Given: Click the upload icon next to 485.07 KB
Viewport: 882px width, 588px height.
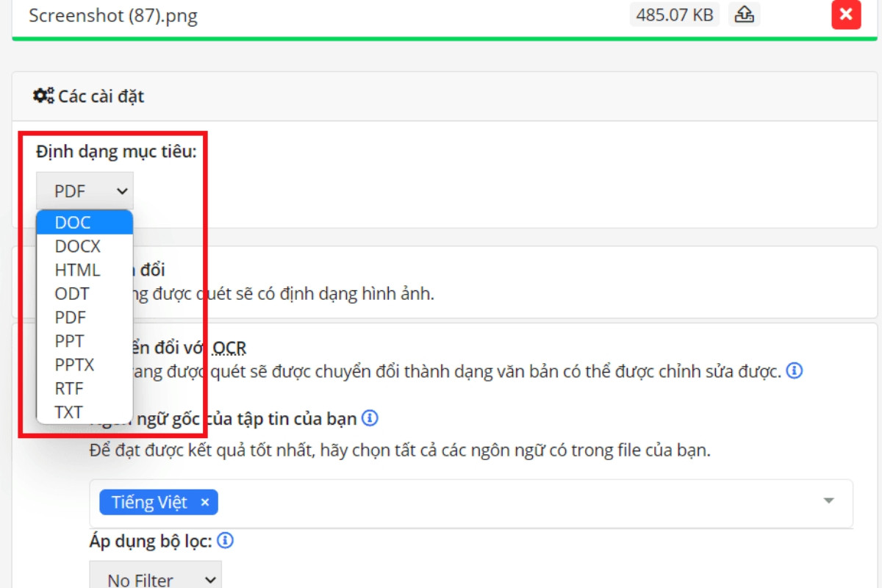Looking at the screenshot, I should (744, 15).
